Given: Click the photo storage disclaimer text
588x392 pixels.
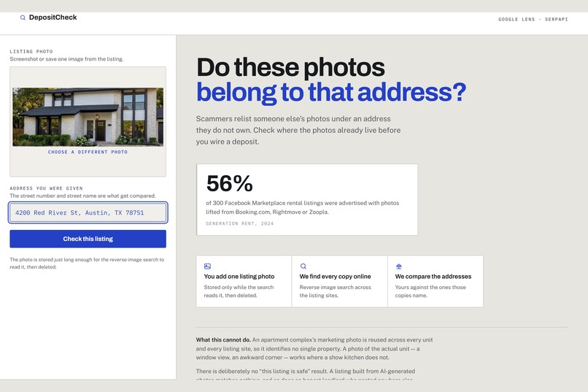Looking at the screenshot, I should pos(87,264).
